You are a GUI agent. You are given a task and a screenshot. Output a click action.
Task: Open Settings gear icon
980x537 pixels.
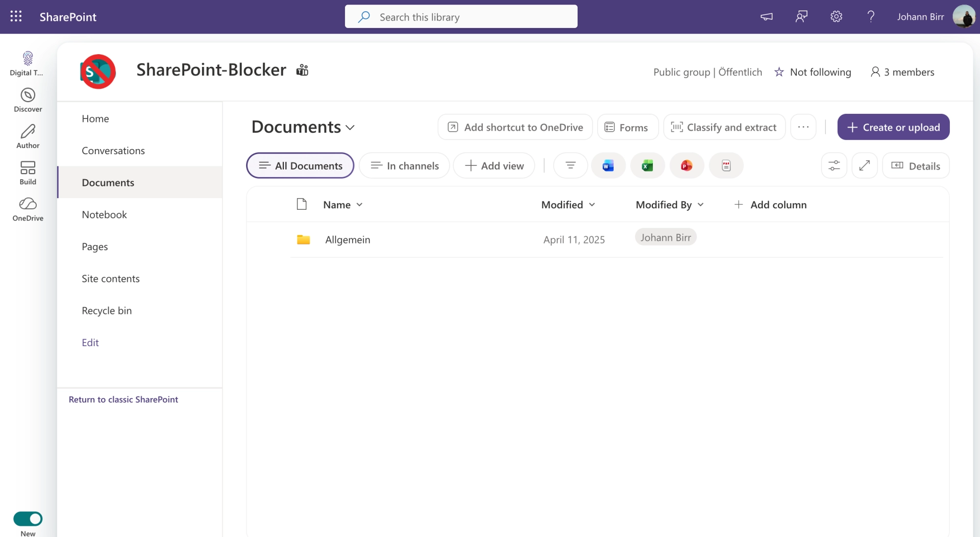836,16
